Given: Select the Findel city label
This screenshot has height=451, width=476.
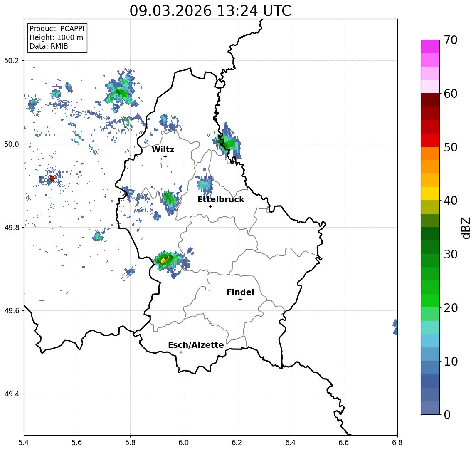Looking at the screenshot, I should tap(240, 292).
